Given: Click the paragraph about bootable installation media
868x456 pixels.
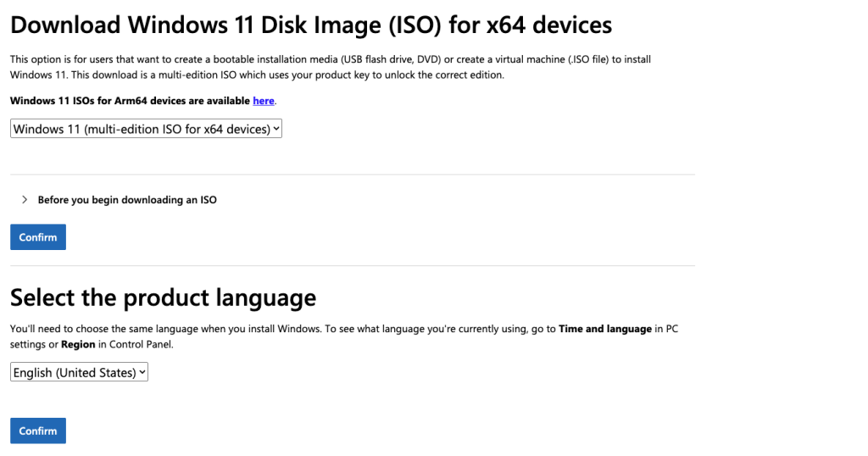Looking at the screenshot, I should pos(330,59).
